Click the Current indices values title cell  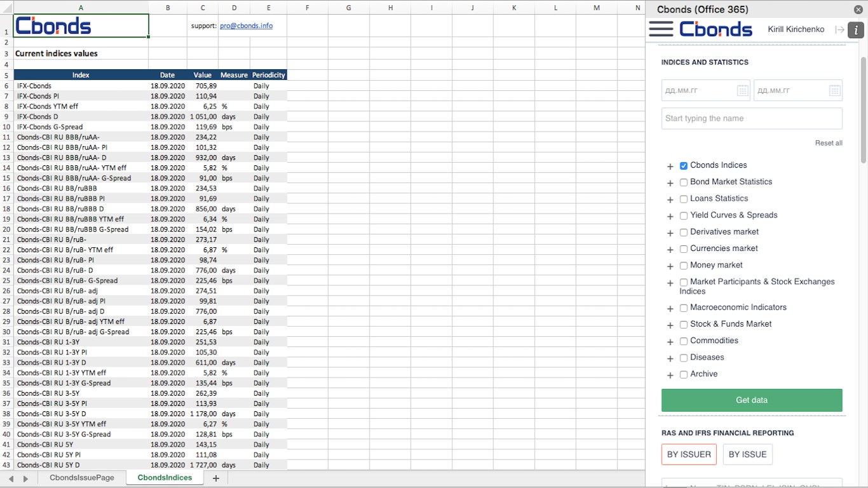81,53
